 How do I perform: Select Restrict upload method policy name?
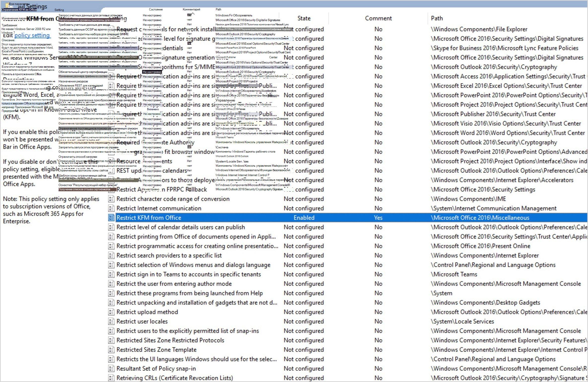(x=147, y=312)
